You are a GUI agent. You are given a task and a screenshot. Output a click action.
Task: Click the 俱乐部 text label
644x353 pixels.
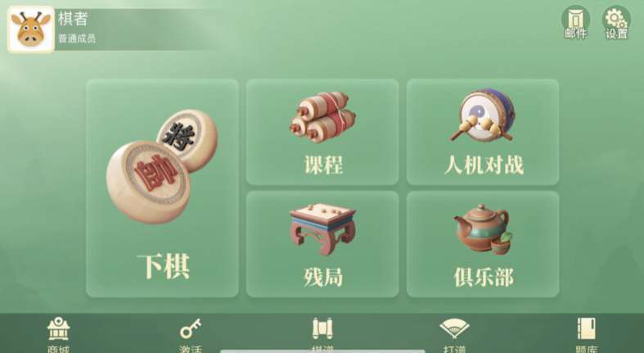coord(484,278)
